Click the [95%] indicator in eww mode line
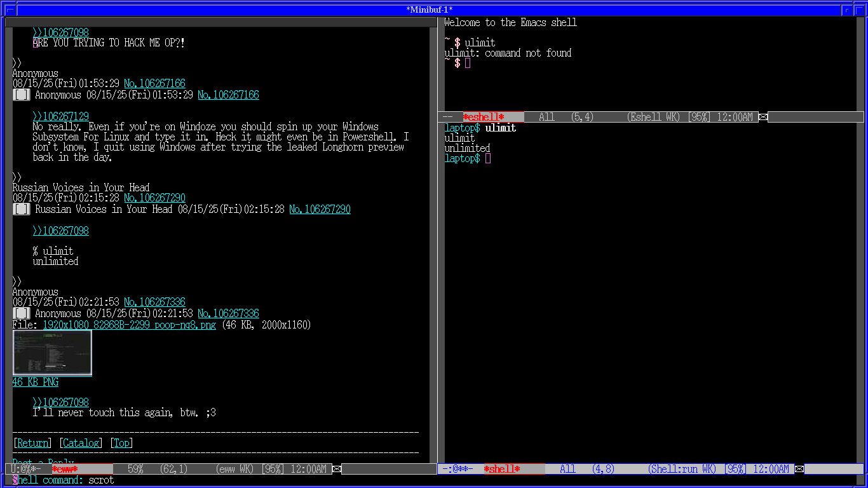 274,470
